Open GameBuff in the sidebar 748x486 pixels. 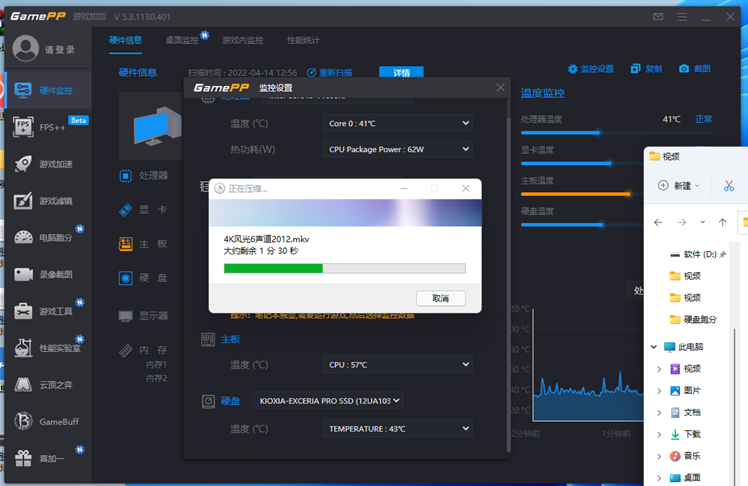[x=48, y=421]
